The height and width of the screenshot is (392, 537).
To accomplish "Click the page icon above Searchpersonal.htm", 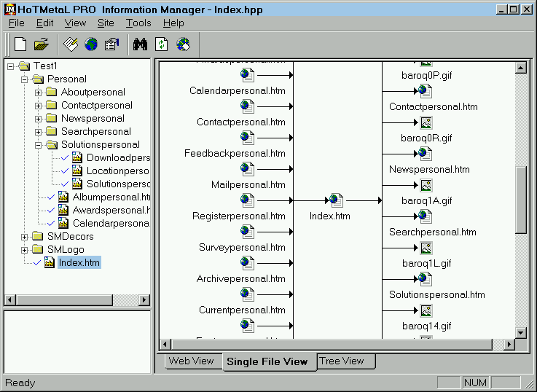I will pos(425,216).
